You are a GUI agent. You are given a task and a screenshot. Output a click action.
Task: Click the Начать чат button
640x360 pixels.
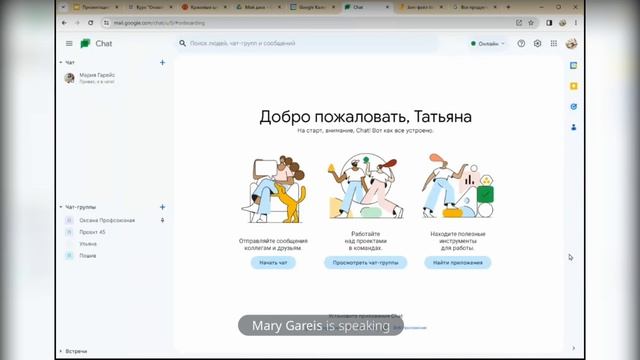(273, 262)
